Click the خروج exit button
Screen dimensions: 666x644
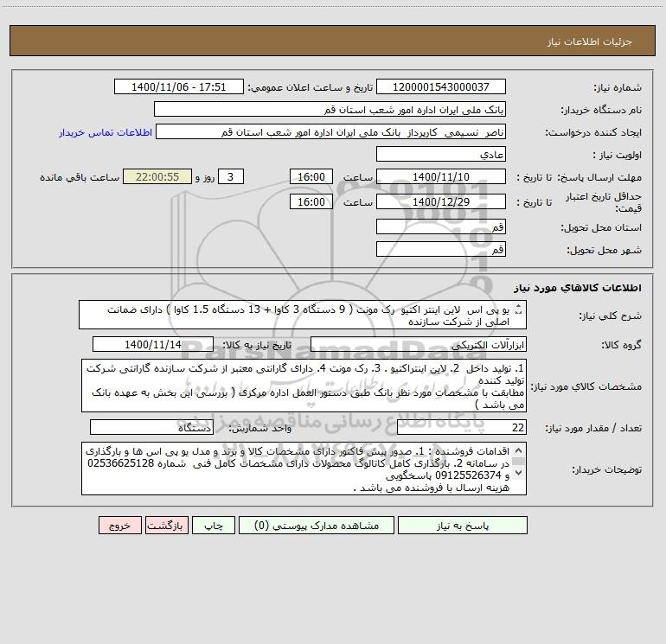point(119,525)
